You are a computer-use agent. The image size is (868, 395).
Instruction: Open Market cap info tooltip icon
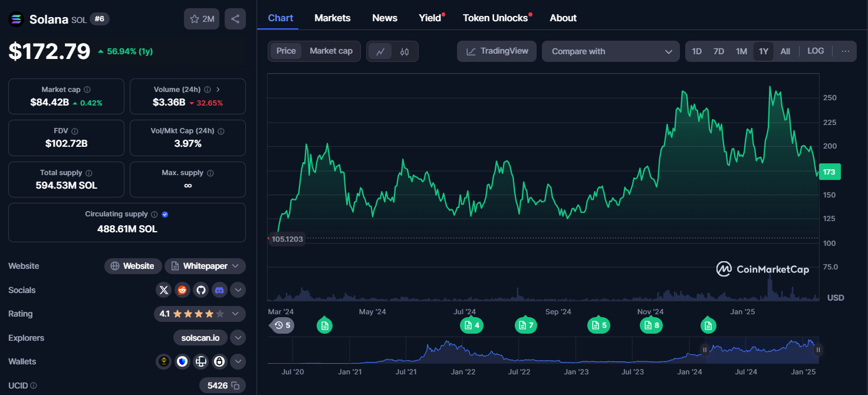pyautogui.click(x=87, y=90)
